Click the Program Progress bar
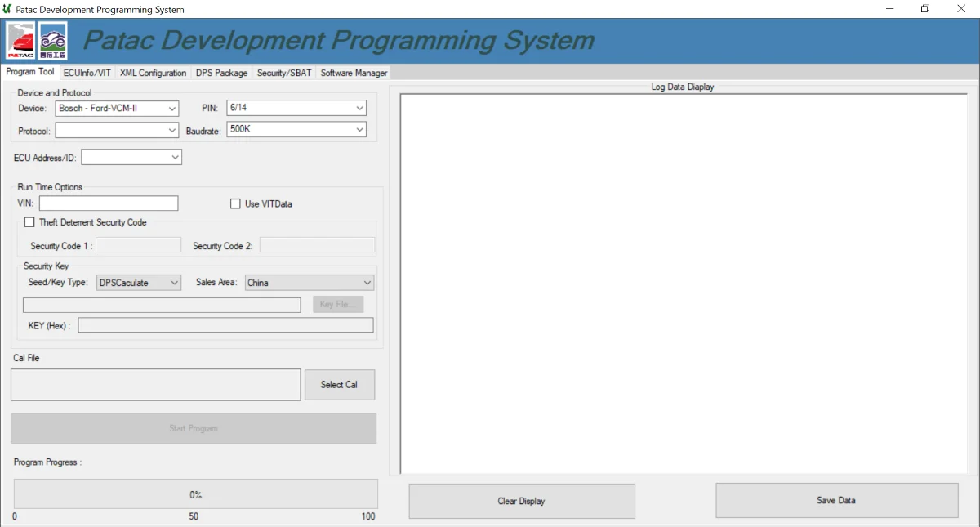The width and height of the screenshot is (980, 527). click(x=196, y=494)
